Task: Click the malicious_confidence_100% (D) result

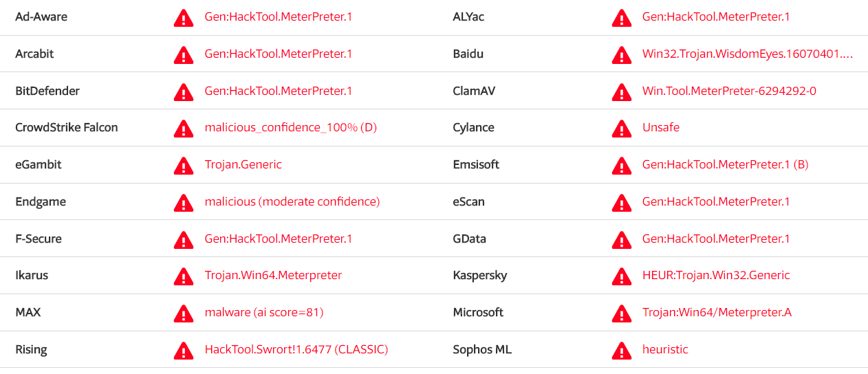Action: [291, 127]
